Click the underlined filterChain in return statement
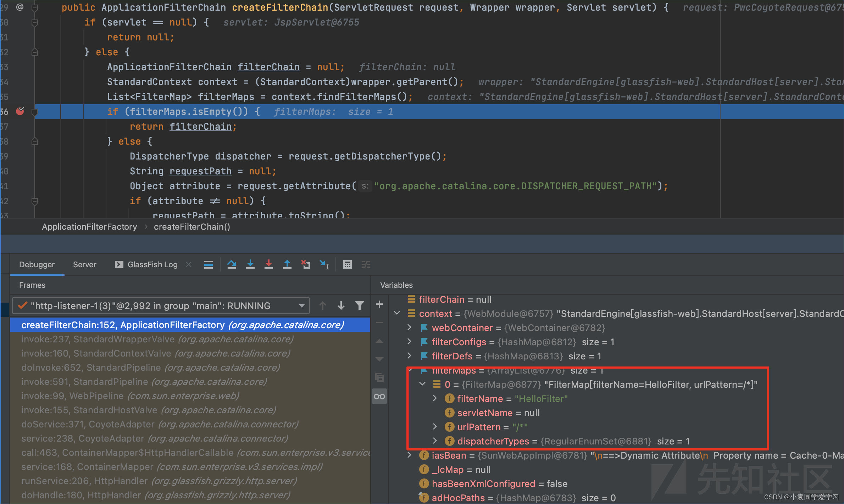Viewport: 844px width, 504px height. pos(200,127)
